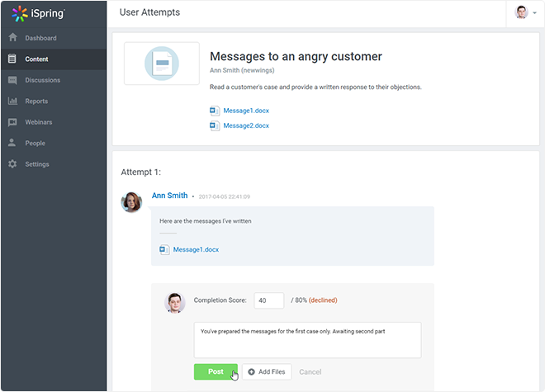
Task: Click the Add Files button
Action: coord(267,372)
